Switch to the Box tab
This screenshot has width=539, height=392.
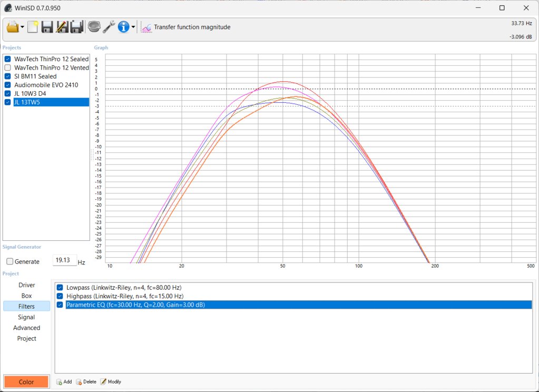[x=27, y=296]
